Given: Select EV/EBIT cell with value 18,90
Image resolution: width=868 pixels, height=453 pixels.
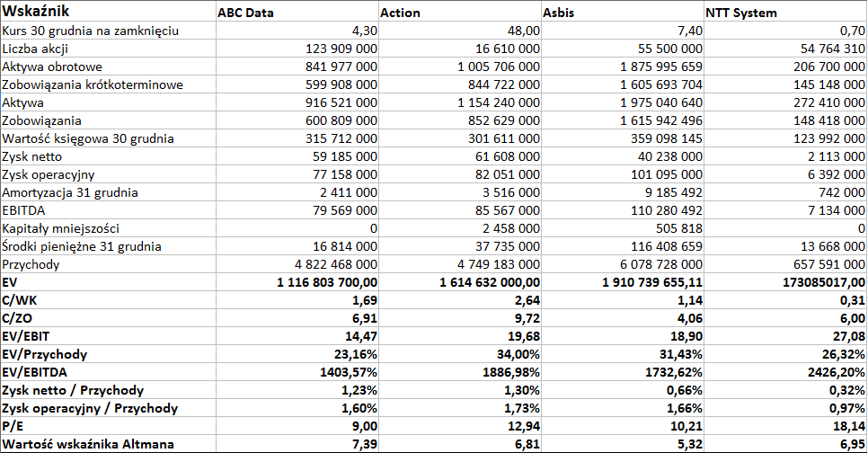Looking at the screenshot, I should click(x=623, y=336).
